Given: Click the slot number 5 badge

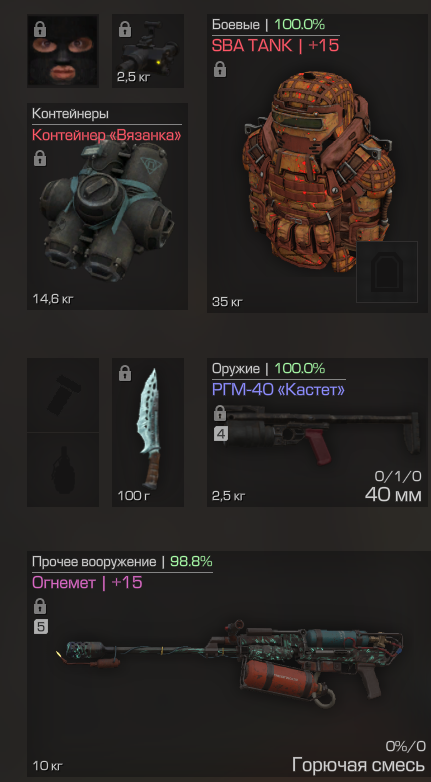Looking at the screenshot, I should (x=40, y=627).
